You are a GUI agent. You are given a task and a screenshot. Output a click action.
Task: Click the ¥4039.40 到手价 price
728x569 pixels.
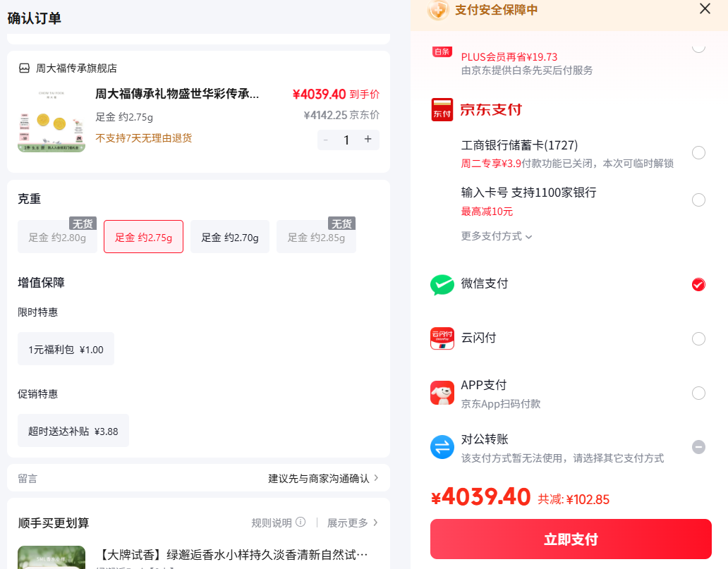click(336, 94)
